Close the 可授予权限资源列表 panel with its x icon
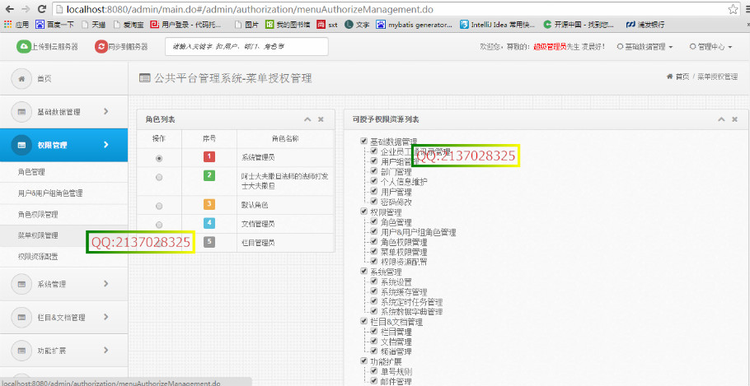750x386 pixels. 734,119
